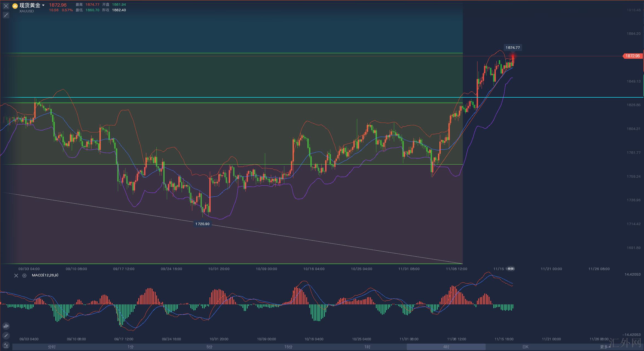Viewport: 644px width, 351px height.
Task: Open the 现货黄金 symbol dropdown arrow
Action: click(43, 5)
